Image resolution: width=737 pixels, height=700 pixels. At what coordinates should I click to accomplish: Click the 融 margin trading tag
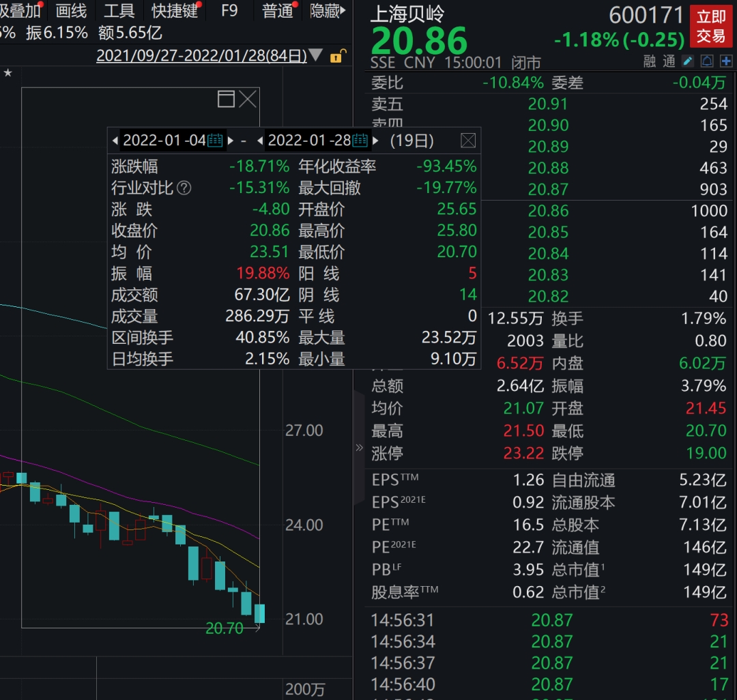click(x=650, y=61)
